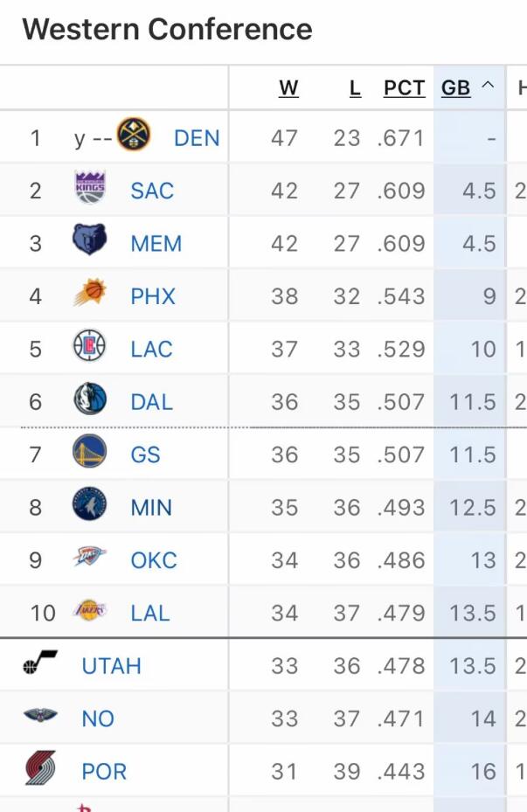The height and width of the screenshot is (812, 527).
Task: Open the DEN team link
Action: [197, 138]
